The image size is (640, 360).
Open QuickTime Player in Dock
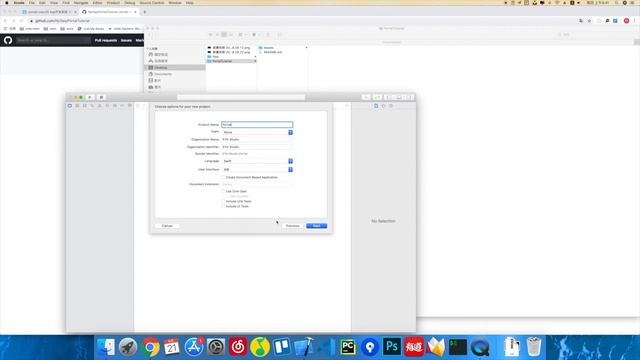click(480, 347)
